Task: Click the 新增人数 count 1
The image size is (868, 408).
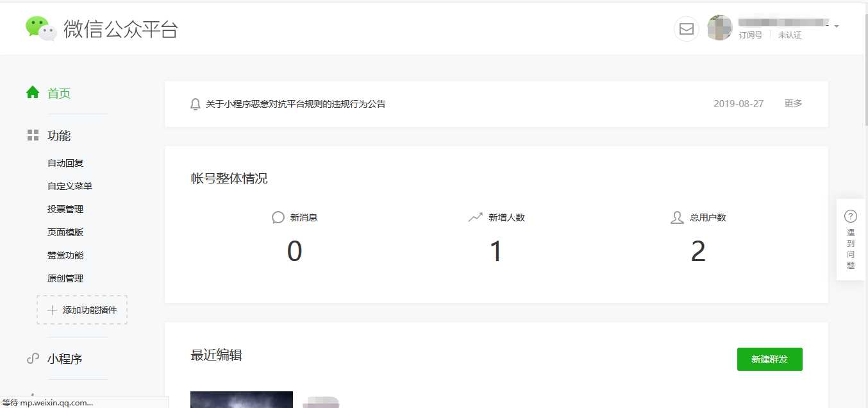Action: tap(496, 251)
